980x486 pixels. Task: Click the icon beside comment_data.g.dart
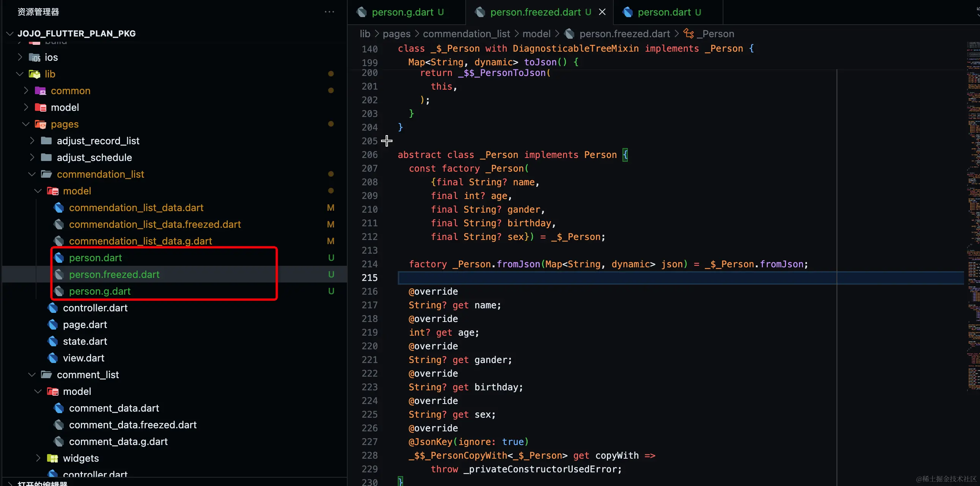pyautogui.click(x=58, y=442)
